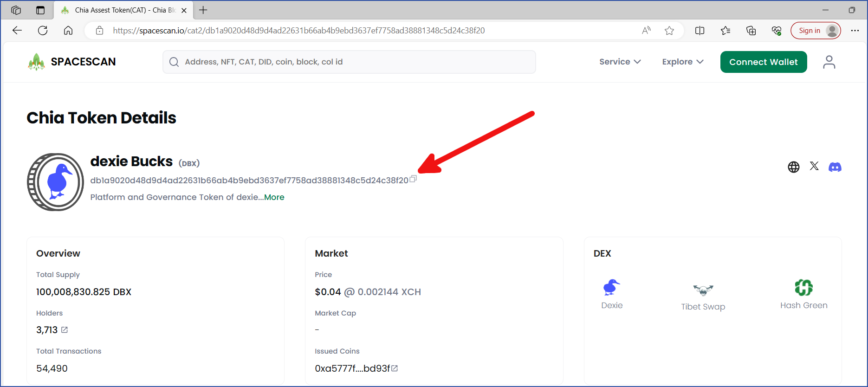This screenshot has width=868, height=387.
Task: Click the Chia Token Details heading
Action: pos(101,118)
